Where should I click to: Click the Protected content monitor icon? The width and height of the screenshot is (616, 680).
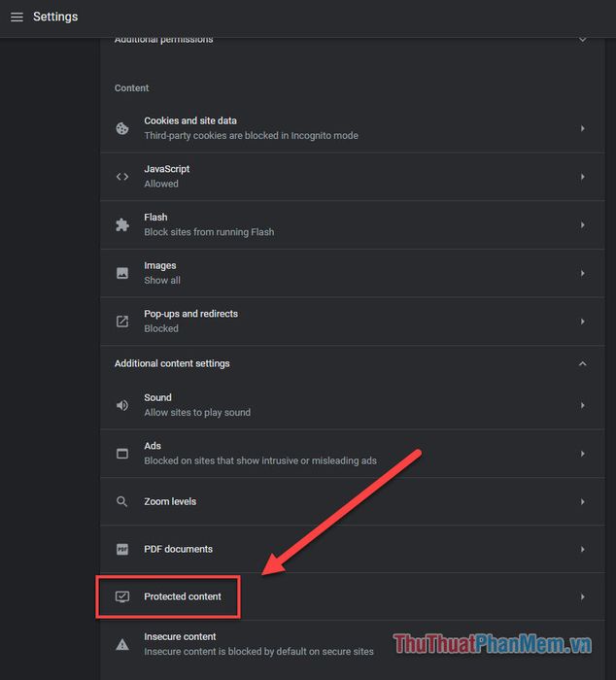coord(122,596)
